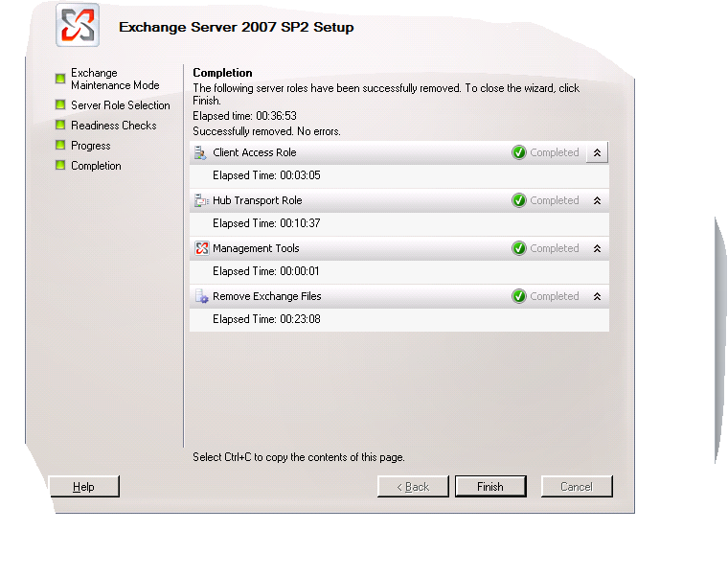The height and width of the screenshot is (577, 728).
Task: Collapse the Remove Exchange Files section
Action: click(597, 296)
